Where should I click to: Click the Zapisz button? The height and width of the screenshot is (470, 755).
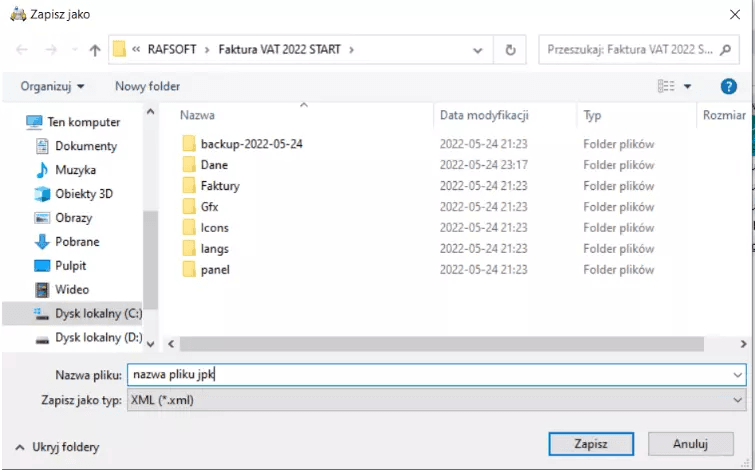(x=590, y=443)
